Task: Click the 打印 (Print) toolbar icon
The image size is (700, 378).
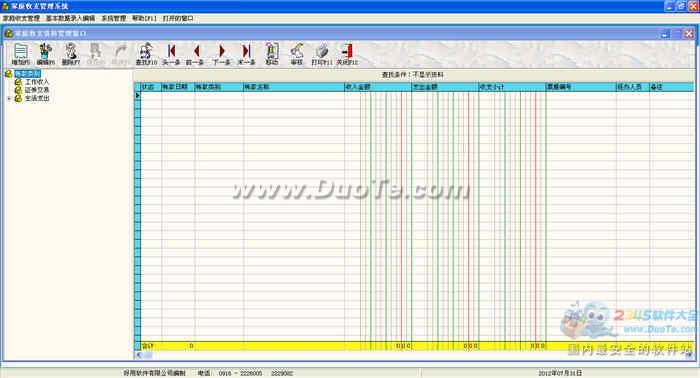Action: click(322, 54)
